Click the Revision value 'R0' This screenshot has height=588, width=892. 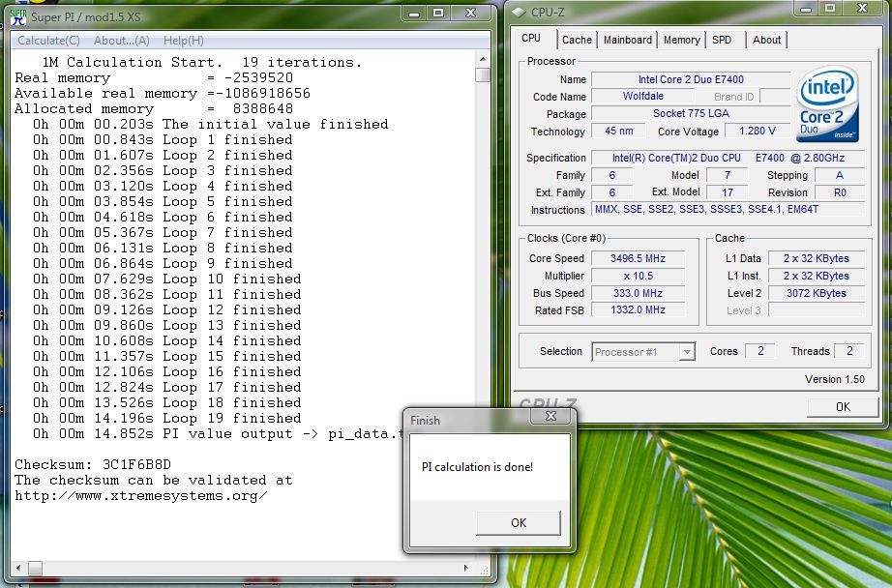(x=840, y=192)
